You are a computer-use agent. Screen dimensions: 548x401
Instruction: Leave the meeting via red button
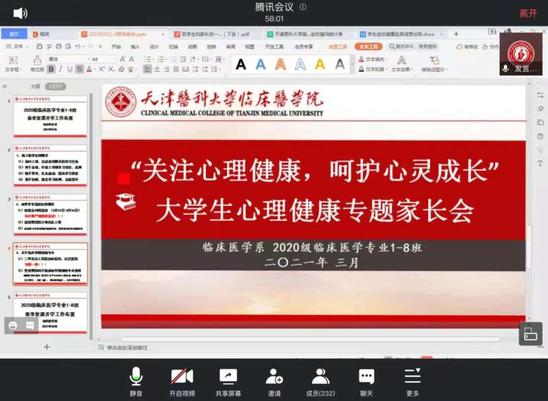(528, 13)
